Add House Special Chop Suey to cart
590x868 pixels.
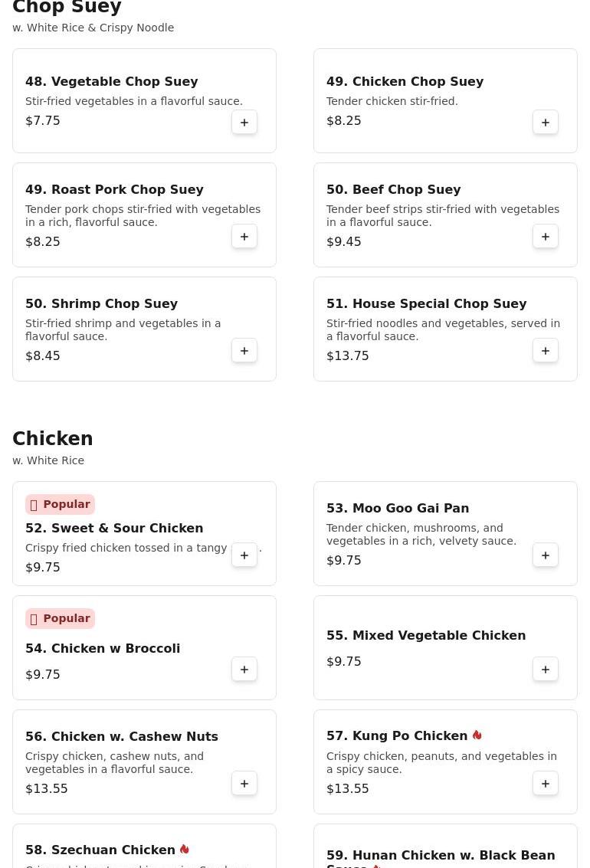click(x=546, y=351)
